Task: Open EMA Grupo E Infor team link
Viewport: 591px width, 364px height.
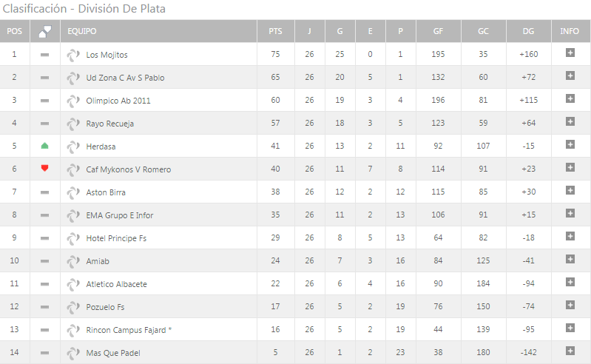Action: pos(120,215)
